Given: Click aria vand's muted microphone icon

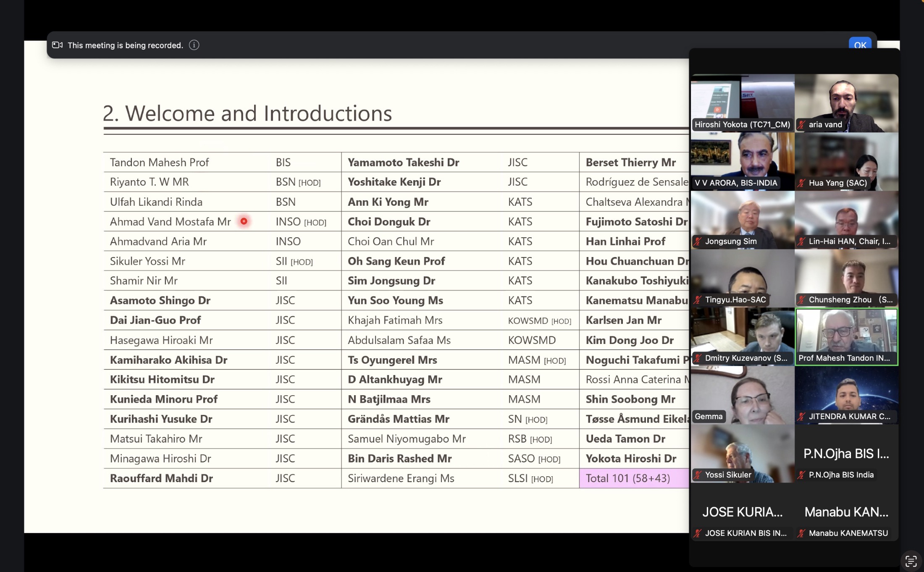Looking at the screenshot, I should (x=802, y=124).
